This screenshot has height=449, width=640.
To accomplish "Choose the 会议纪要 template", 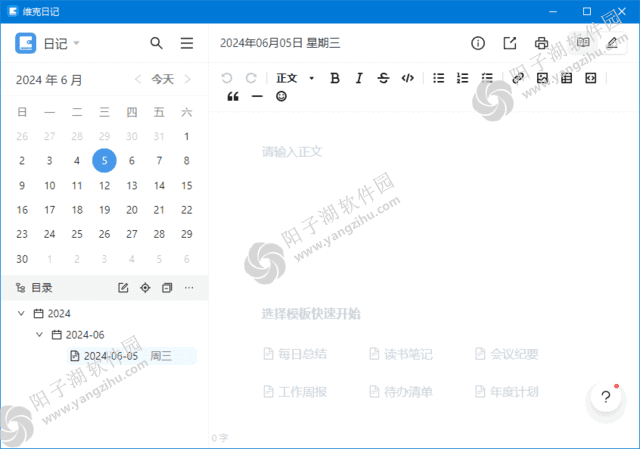I will (x=507, y=354).
